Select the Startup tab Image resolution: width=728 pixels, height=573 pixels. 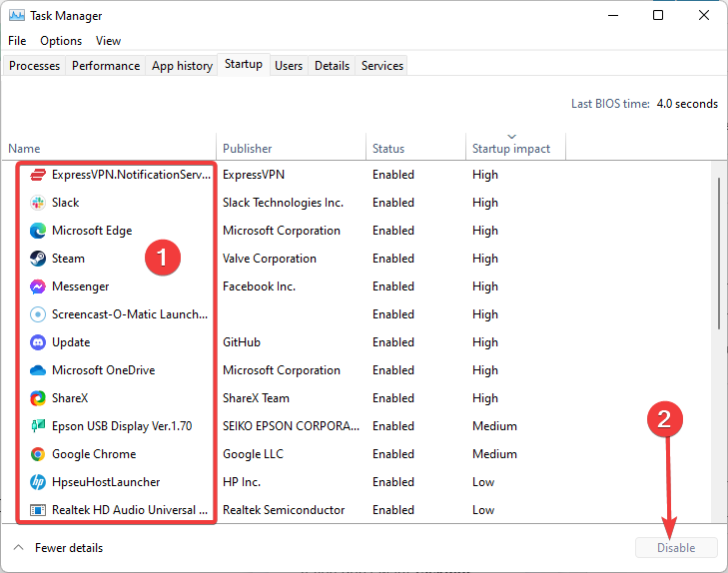(x=244, y=64)
